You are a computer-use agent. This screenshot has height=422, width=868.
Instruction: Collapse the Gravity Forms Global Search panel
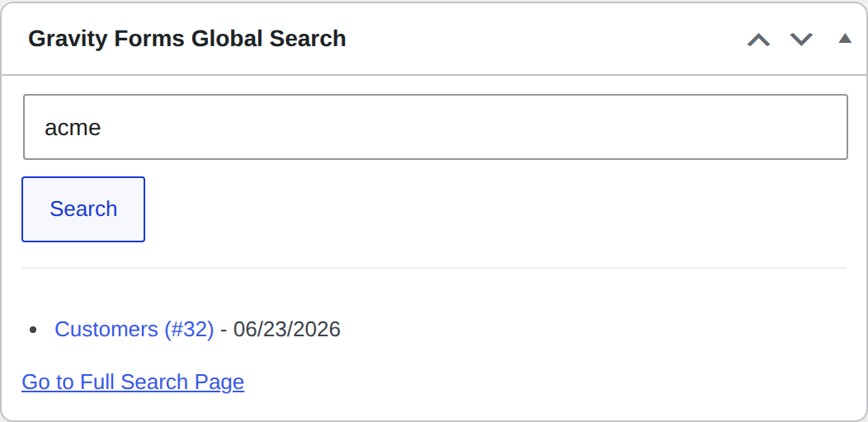coord(845,38)
